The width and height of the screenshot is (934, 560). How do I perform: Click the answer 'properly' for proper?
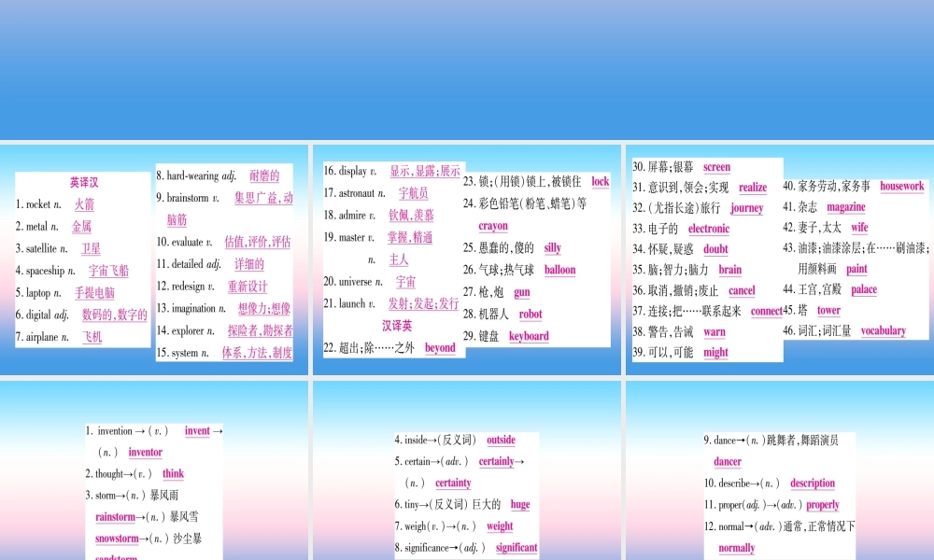tap(823, 505)
